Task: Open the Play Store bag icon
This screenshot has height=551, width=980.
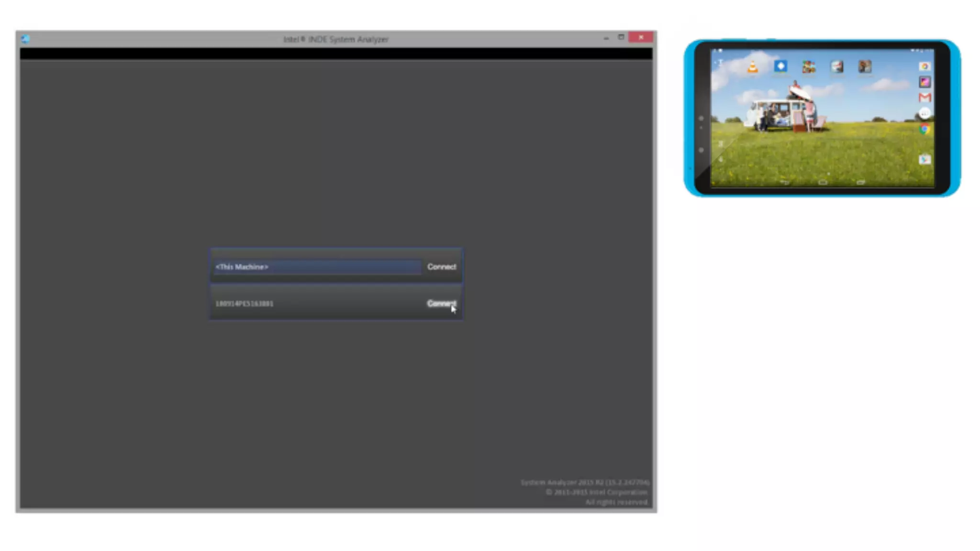Action: [x=924, y=159]
